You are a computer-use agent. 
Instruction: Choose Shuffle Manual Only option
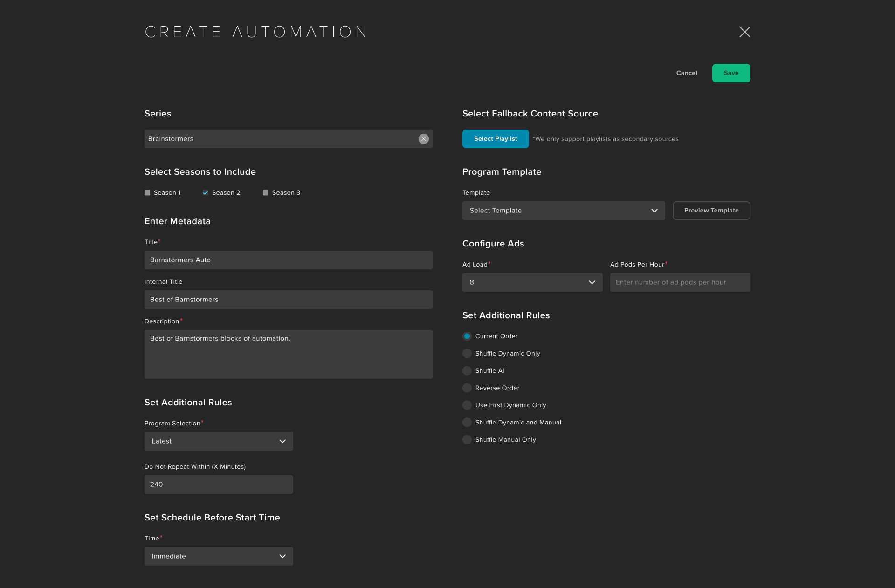[467, 440]
